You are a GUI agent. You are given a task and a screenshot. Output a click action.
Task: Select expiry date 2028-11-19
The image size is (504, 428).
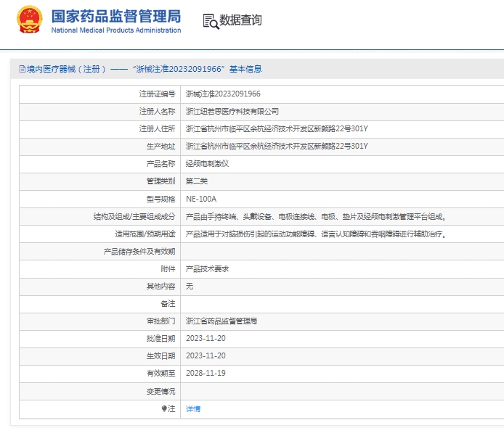(206, 373)
